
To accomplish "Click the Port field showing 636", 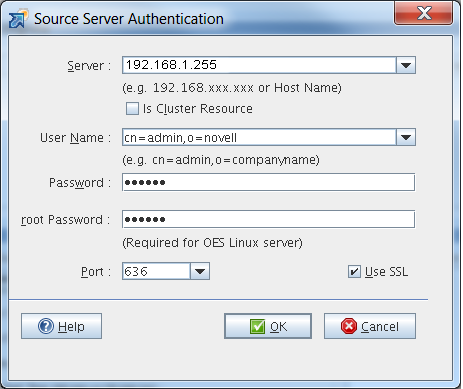I will coord(156,271).
